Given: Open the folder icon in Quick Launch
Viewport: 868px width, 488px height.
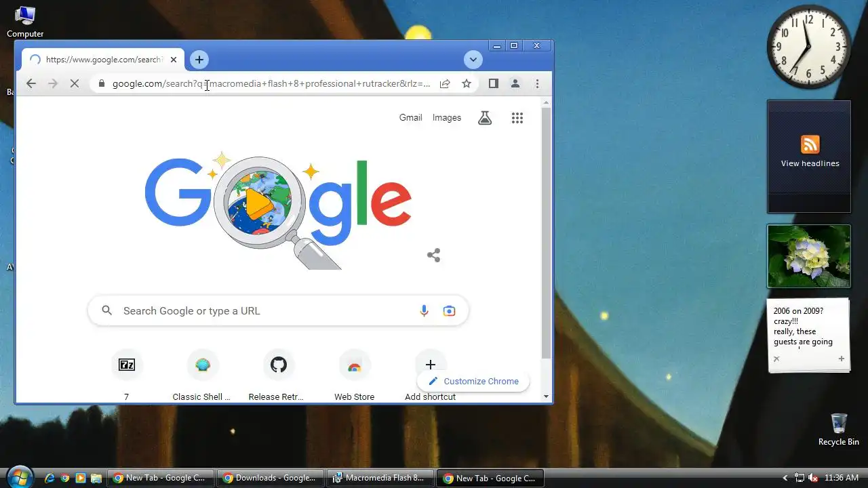Looking at the screenshot, I should click(96, 478).
